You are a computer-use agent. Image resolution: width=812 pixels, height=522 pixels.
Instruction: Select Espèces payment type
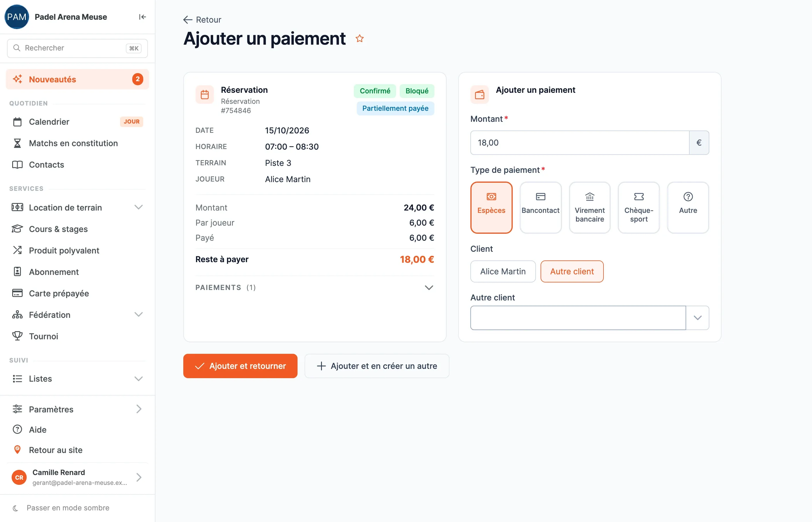point(491,207)
